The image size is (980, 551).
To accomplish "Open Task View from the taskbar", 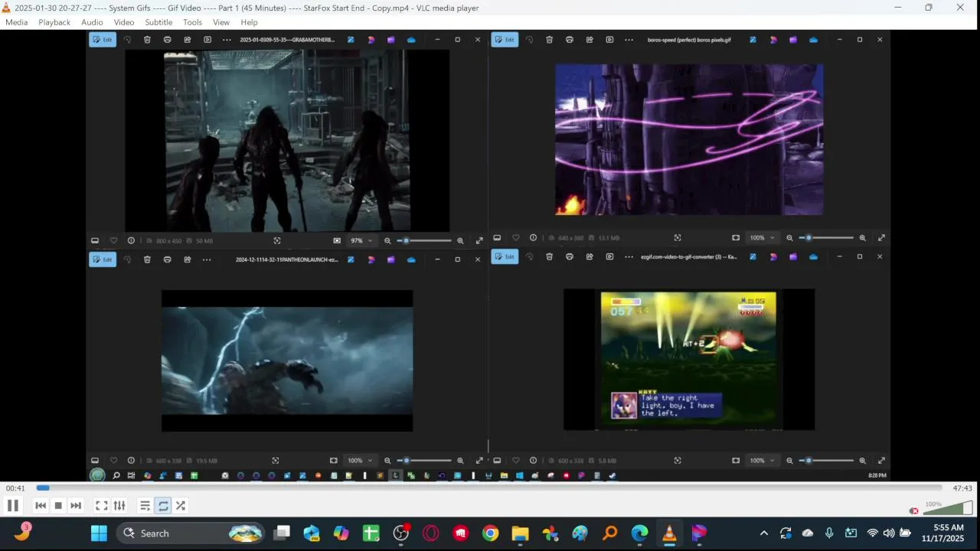I will tap(283, 533).
